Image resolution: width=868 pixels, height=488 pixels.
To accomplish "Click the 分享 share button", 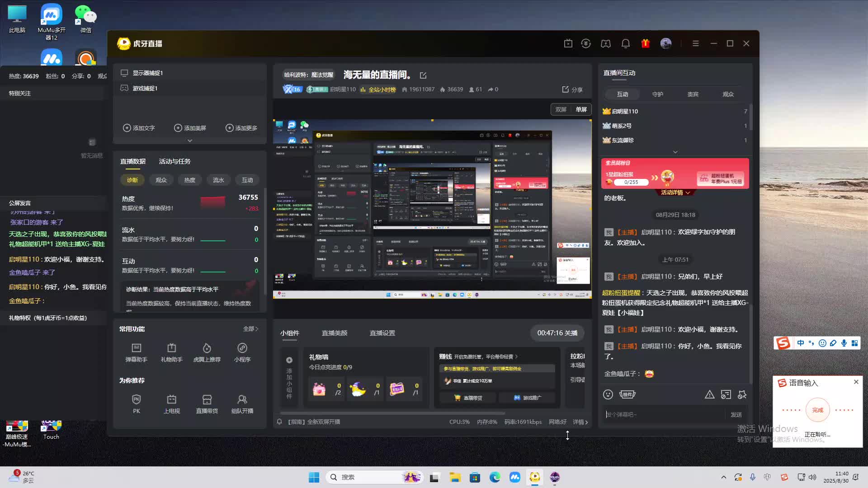I will pyautogui.click(x=572, y=89).
